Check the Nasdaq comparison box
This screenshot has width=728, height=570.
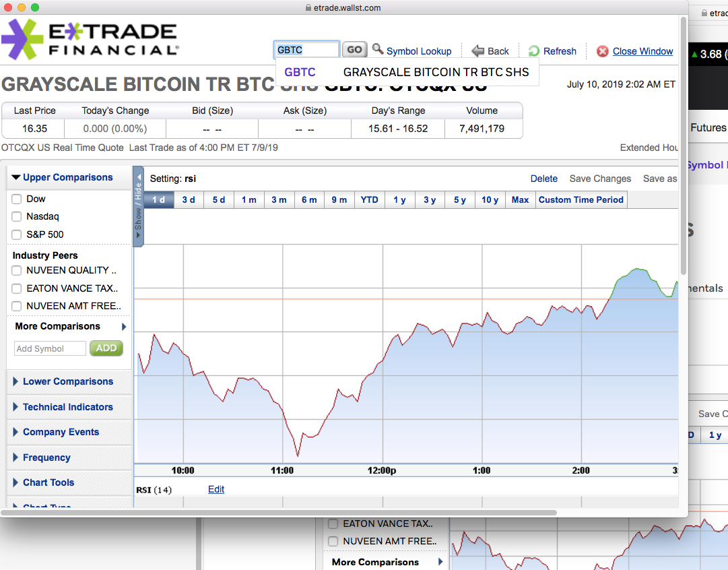tap(17, 217)
